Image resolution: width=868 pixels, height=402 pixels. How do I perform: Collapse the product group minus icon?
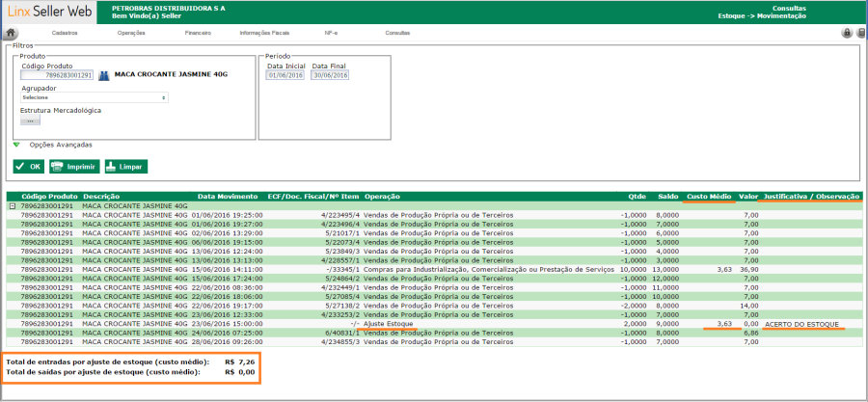(x=12, y=205)
